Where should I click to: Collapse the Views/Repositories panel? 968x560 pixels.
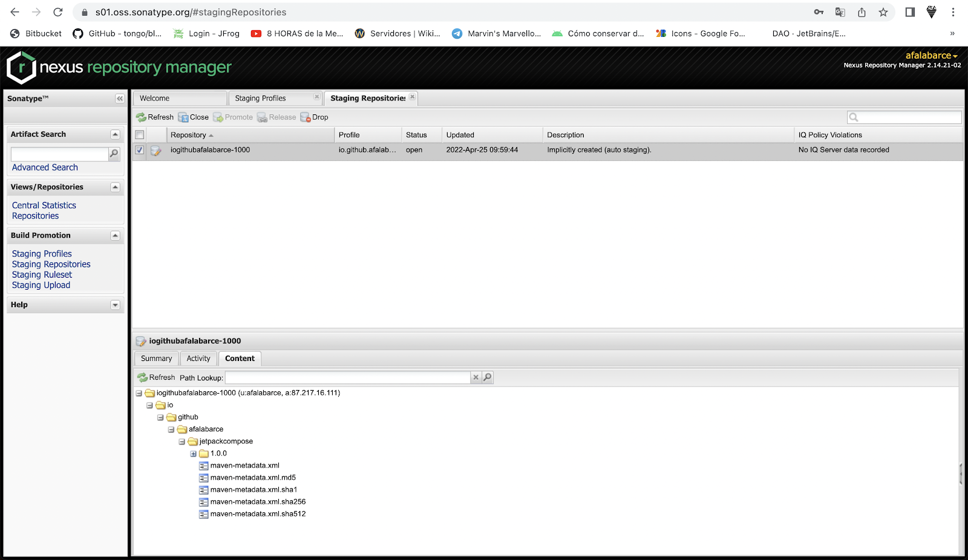[115, 187]
